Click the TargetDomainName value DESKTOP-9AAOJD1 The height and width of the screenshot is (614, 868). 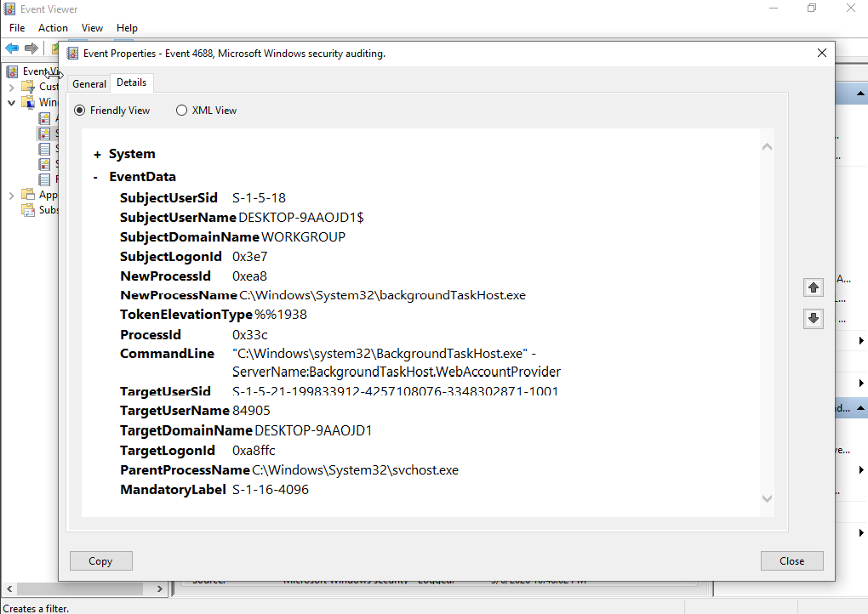tap(313, 431)
